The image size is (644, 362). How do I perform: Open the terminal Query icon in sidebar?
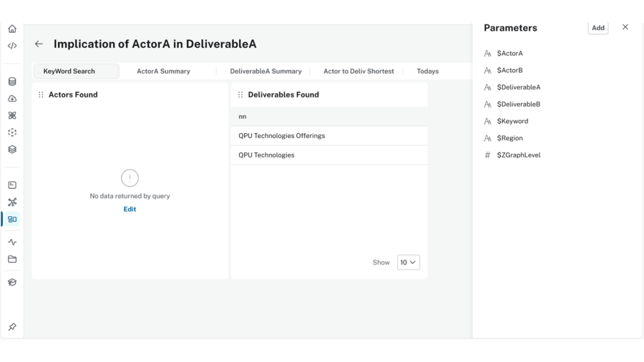coord(12,185)
